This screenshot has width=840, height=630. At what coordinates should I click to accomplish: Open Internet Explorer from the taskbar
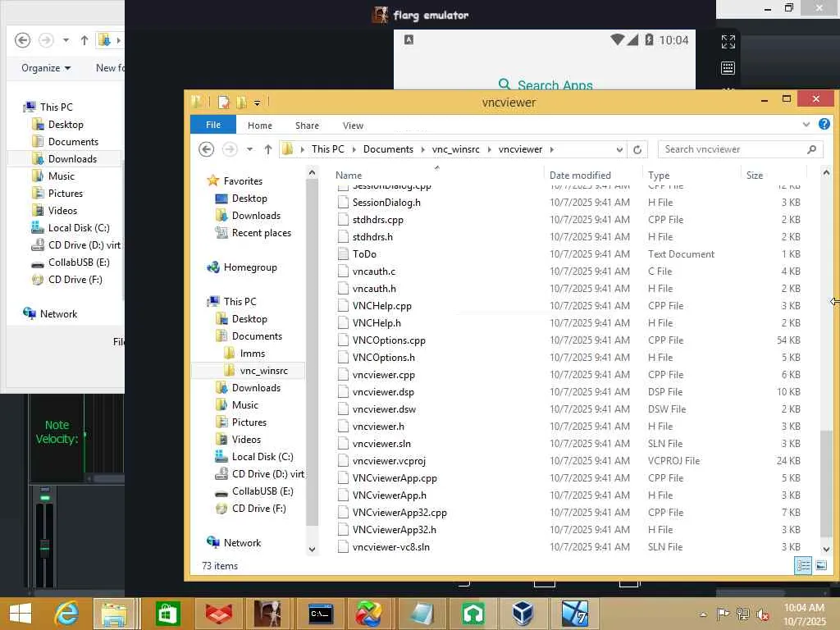(66, 614)
